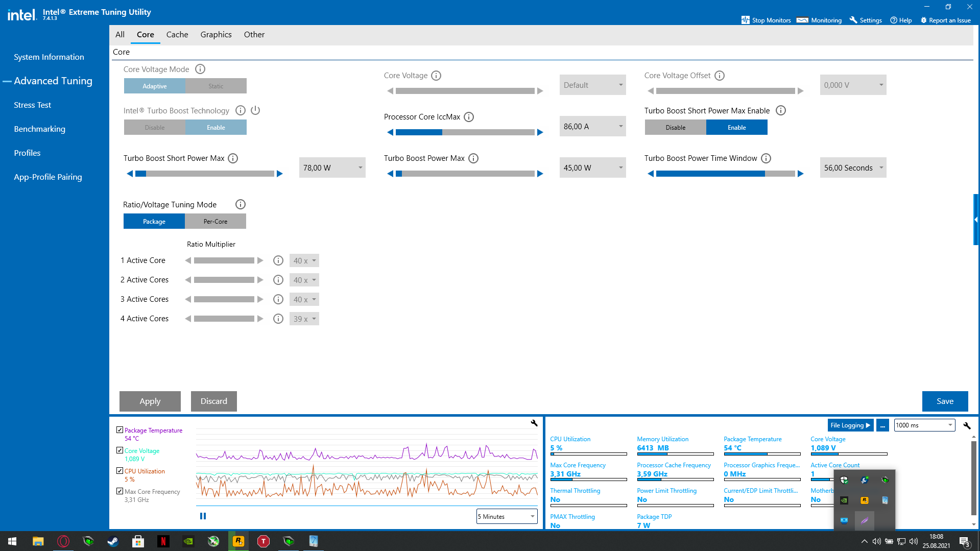980x551 pixels.
Task: Show info for Turbo Boost Power Time Window
Action: pos(766,158)
